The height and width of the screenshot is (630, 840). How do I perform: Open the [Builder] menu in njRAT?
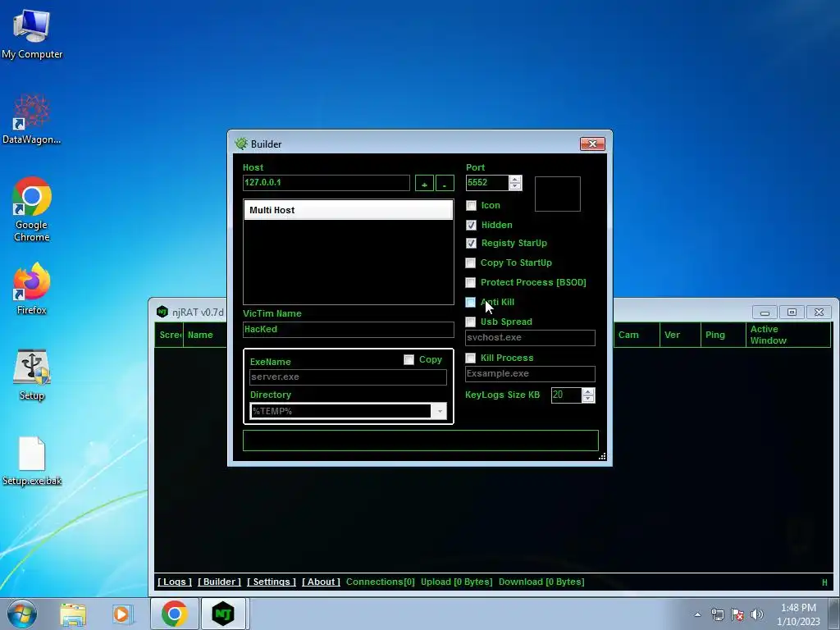click(219, 582)
